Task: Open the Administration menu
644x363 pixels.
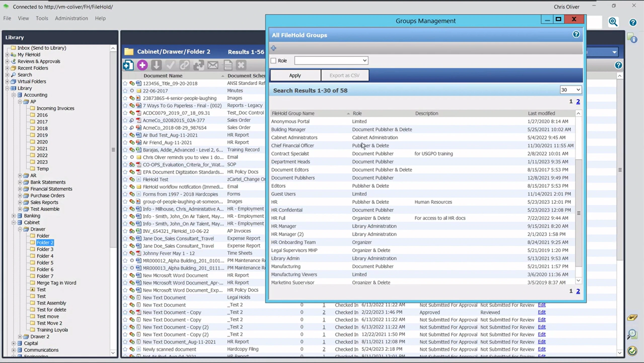Action: (71, 18)
